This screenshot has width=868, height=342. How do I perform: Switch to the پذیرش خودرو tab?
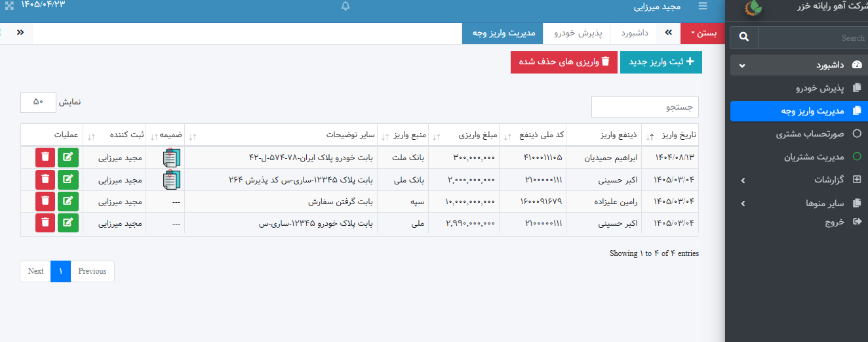[578, 33]
